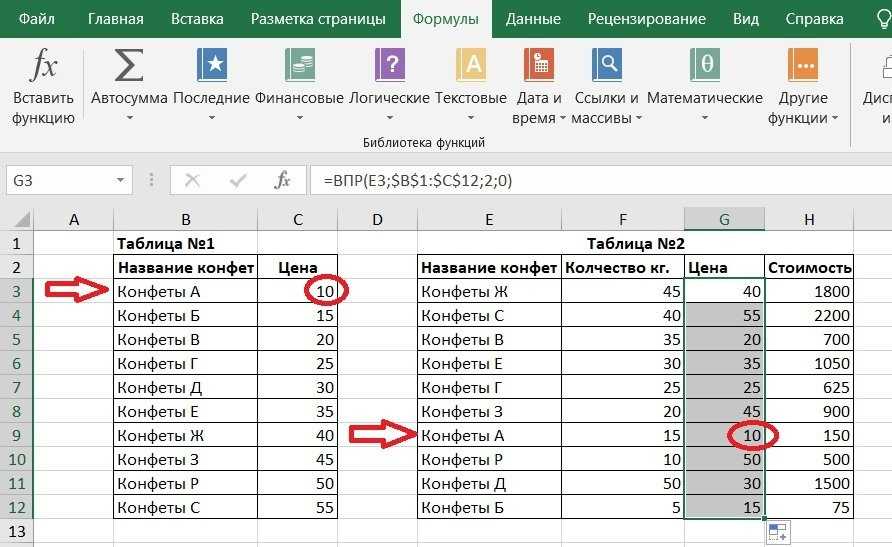Viewport: 892px width, 547px height.
Task: Click the cancel X in the formula bar
Action: point(192,181)
